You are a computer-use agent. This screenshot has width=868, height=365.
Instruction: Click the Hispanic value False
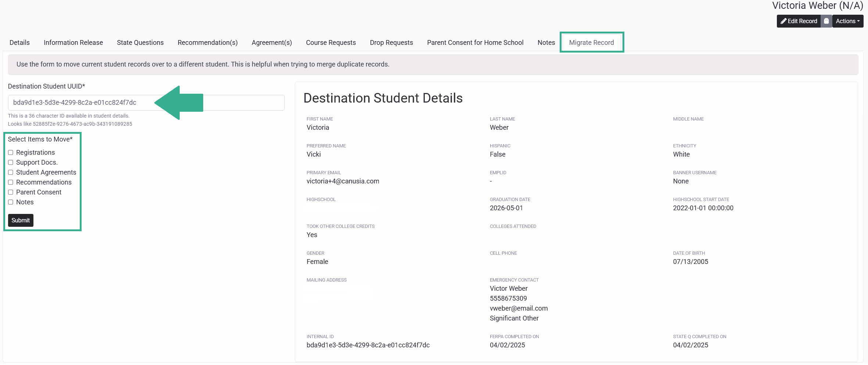pos(498,154)
